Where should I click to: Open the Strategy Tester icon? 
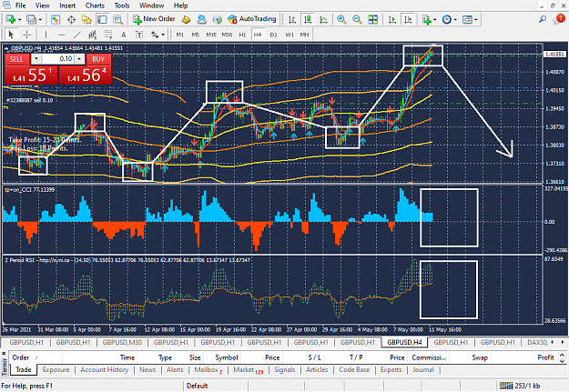click(x=118, y=19)
